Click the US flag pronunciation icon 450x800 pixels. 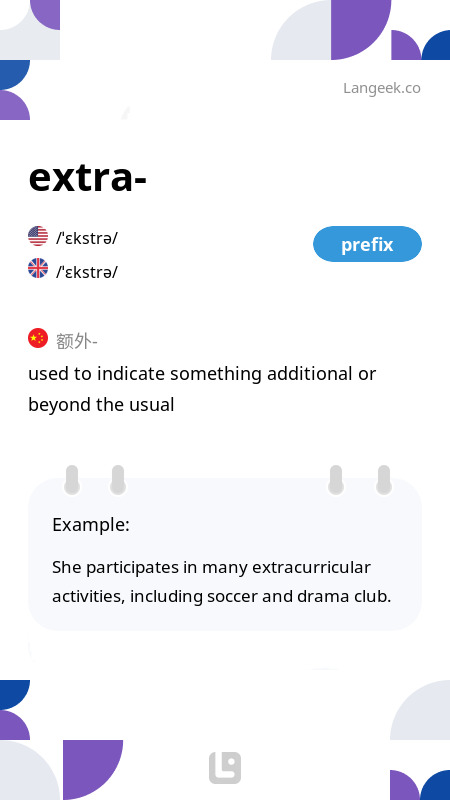click(38, 236)
